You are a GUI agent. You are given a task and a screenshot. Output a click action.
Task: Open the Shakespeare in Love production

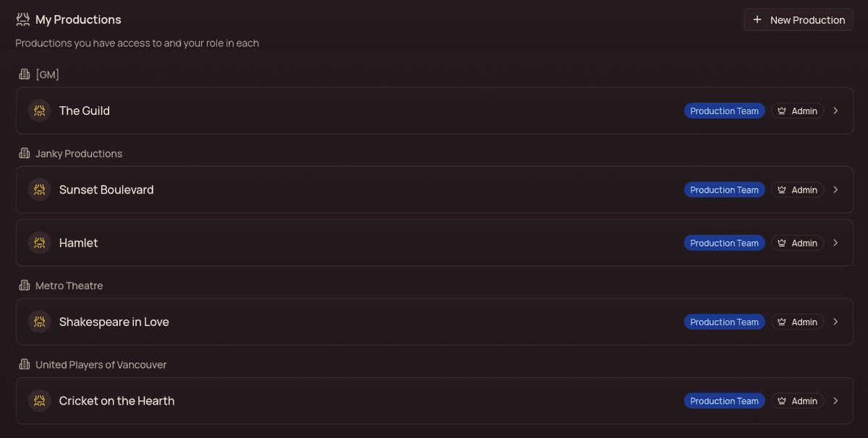pyautogui.click(x=114, y=322)
